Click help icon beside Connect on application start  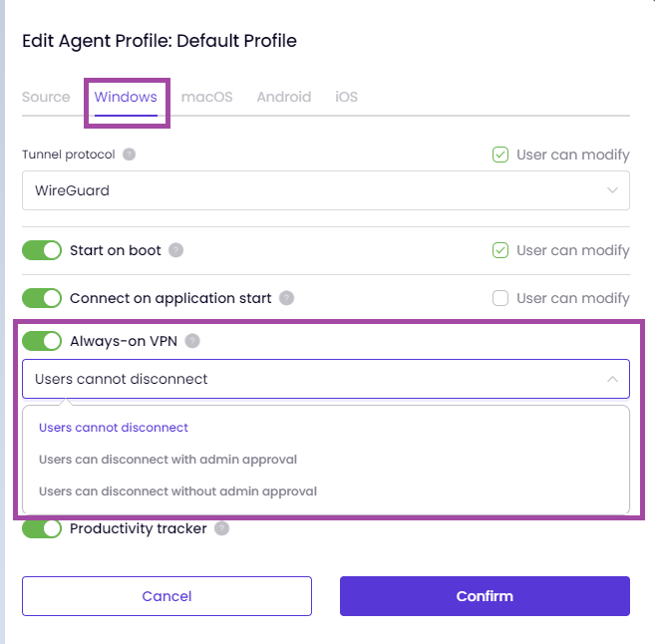click(x=286, y=298)
